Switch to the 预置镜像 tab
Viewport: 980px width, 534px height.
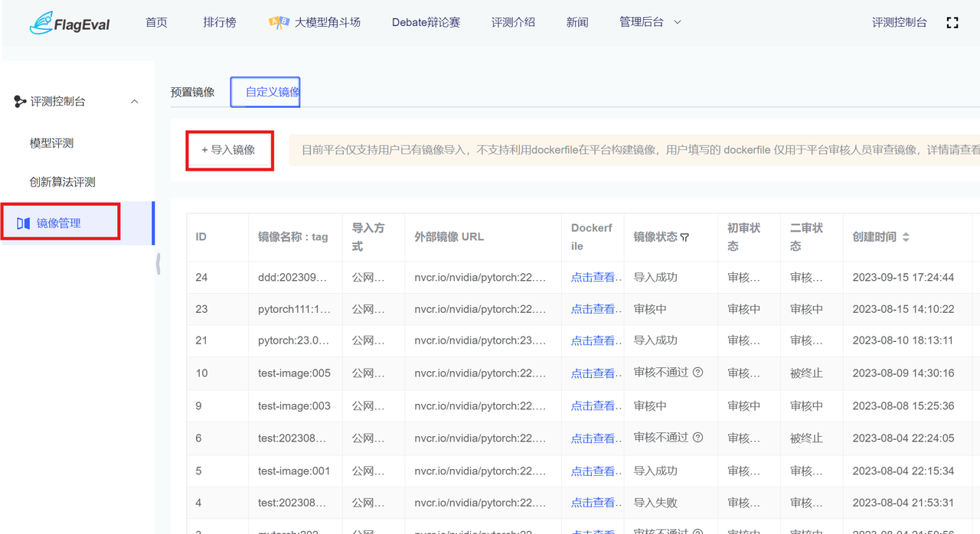[192, 92]
